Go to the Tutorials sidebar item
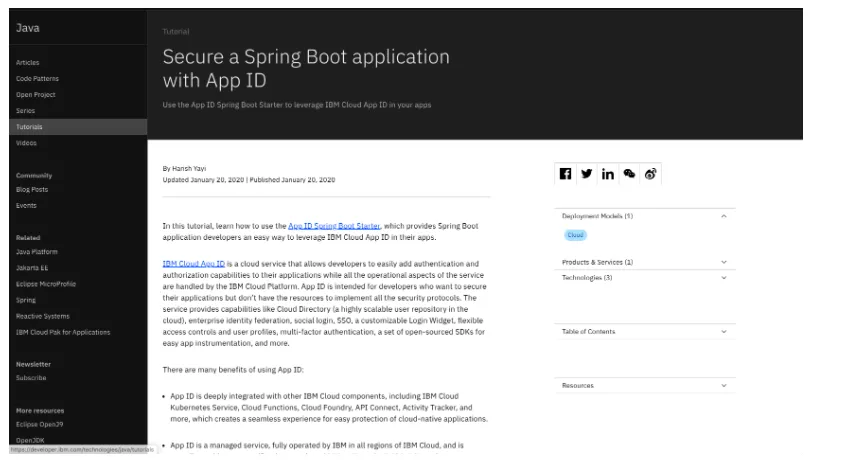This screenshot has height=460, width=849. tap(29, 127)
